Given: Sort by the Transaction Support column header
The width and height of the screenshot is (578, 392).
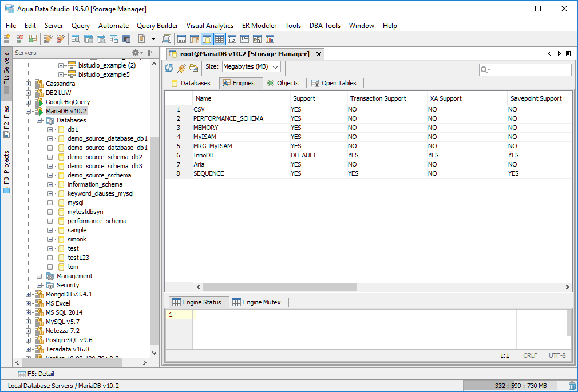Looking at the screenshot, I should (x=378, y=98).
